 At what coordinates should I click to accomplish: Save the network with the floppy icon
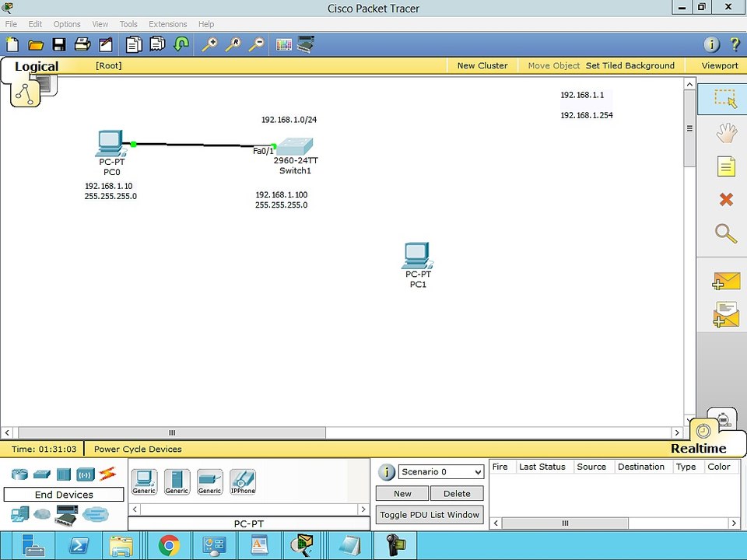tap(59, 45)
